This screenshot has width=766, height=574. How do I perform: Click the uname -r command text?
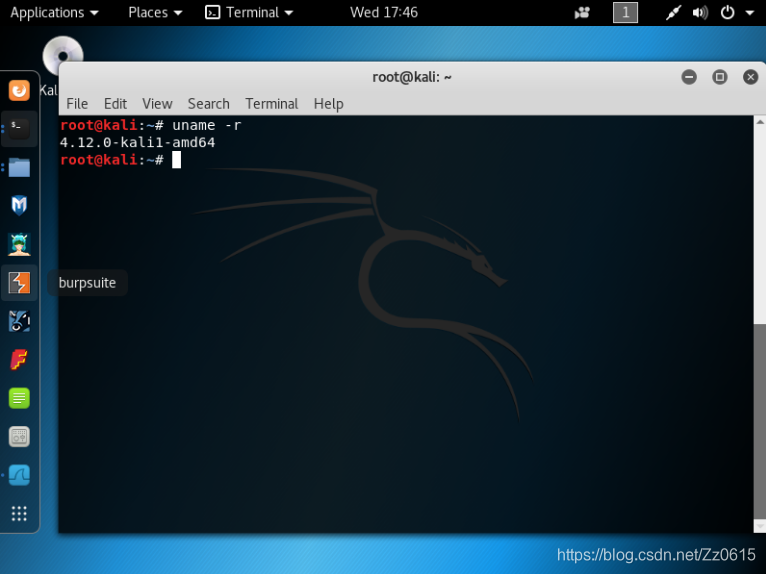pyautogui.click(x=207, y=126)
